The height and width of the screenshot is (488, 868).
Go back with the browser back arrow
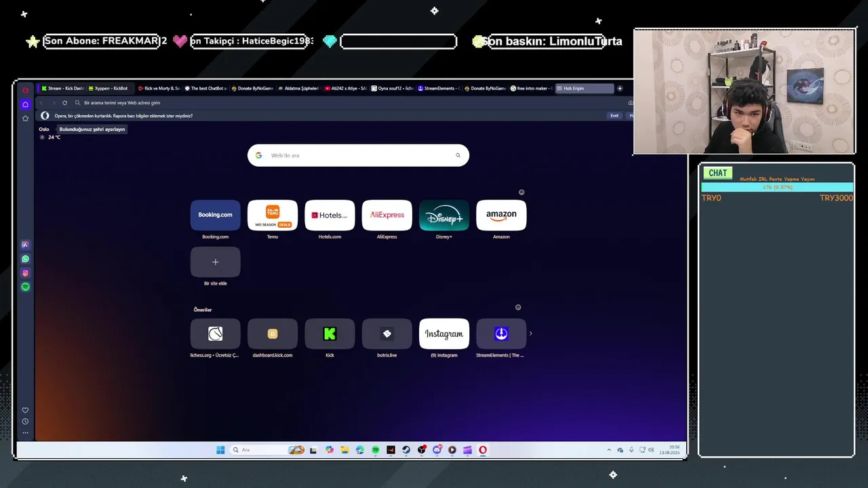click(x=41, y=103)
